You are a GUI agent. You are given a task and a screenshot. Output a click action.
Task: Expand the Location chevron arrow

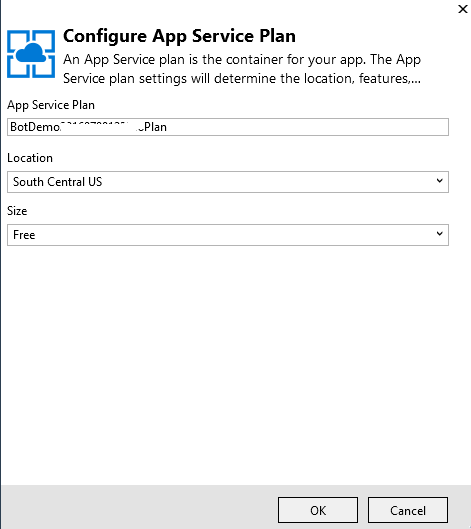click(439, 181)
